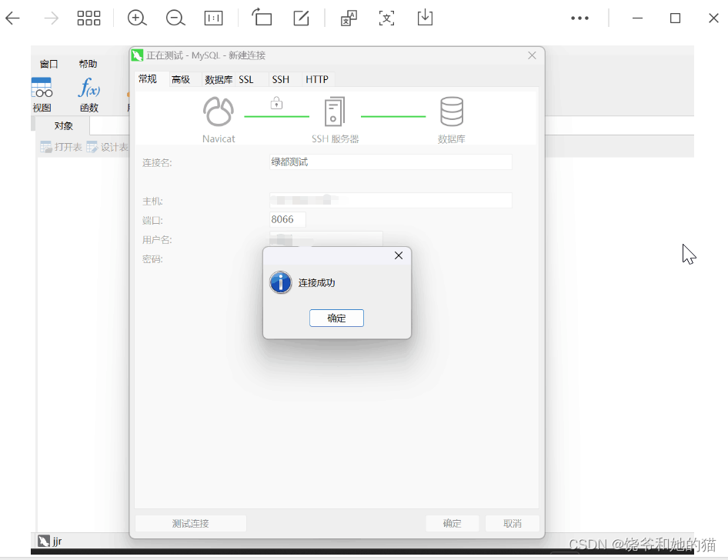
Task: Open the 帮助 menu
Action: coord(88,64)
